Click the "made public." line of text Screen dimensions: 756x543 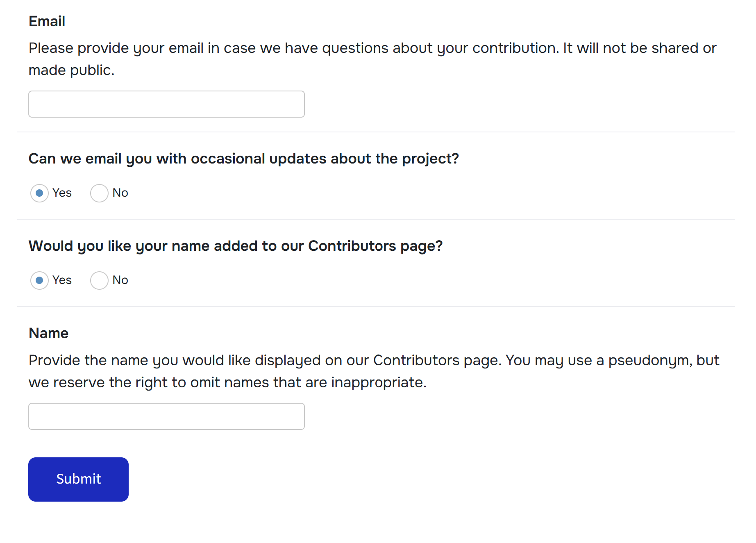tap(71, 70)
